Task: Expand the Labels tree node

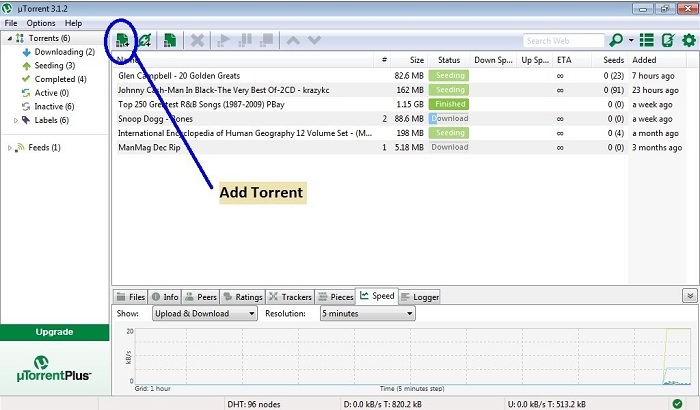Action: click(x=16, y=120)
